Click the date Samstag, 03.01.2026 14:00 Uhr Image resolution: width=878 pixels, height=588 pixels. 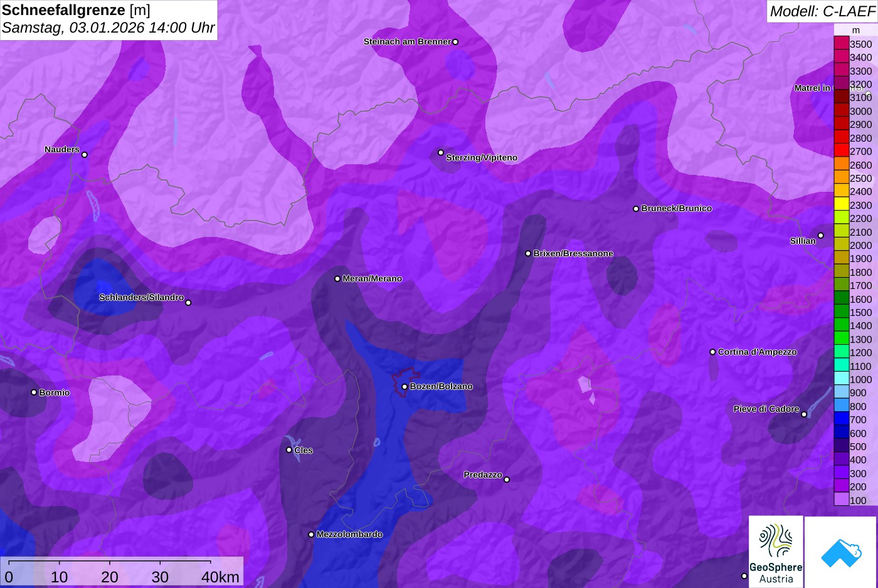click(108, 28)
